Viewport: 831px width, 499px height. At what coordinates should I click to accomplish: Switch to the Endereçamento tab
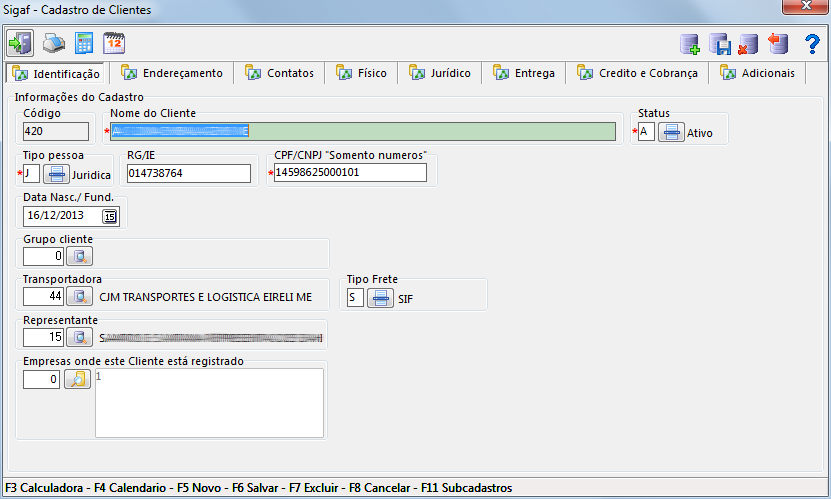coord(176,73)
